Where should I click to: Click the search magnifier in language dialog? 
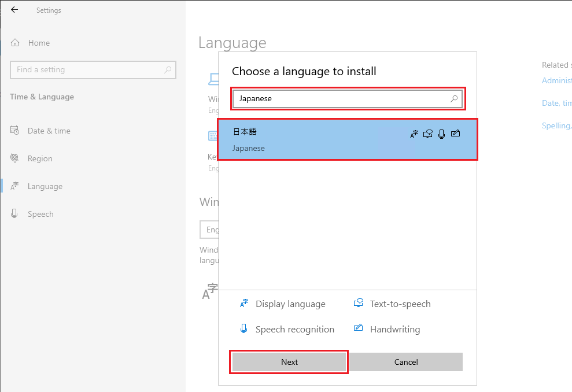click(454, 98)
